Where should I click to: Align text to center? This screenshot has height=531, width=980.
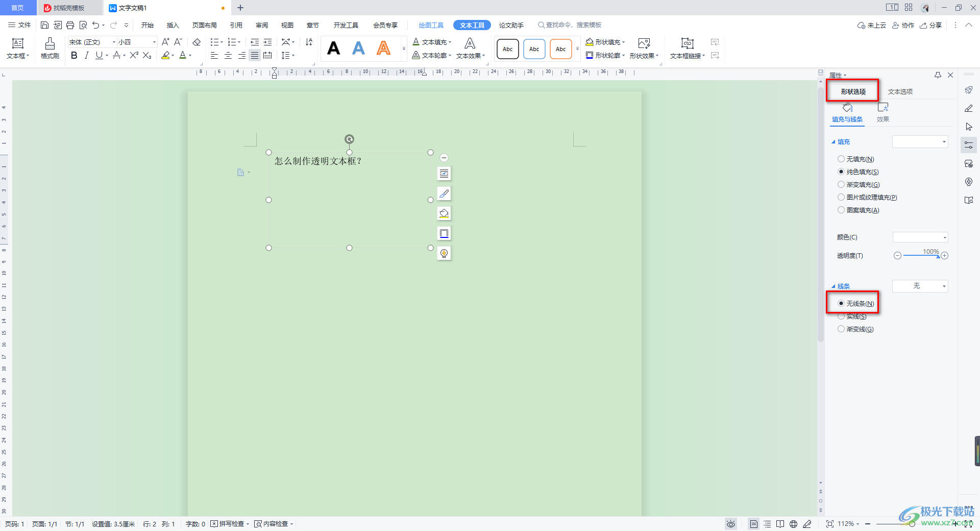(x=228, y=55)
